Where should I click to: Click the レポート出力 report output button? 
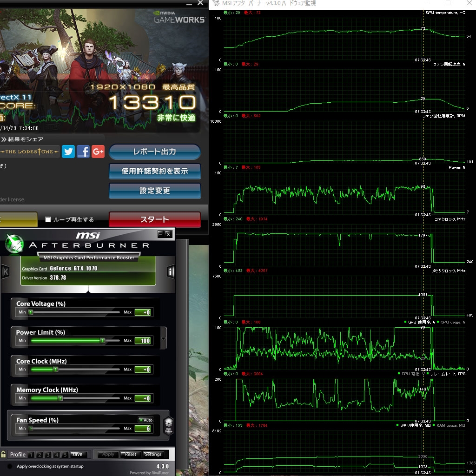click(155, 152)
